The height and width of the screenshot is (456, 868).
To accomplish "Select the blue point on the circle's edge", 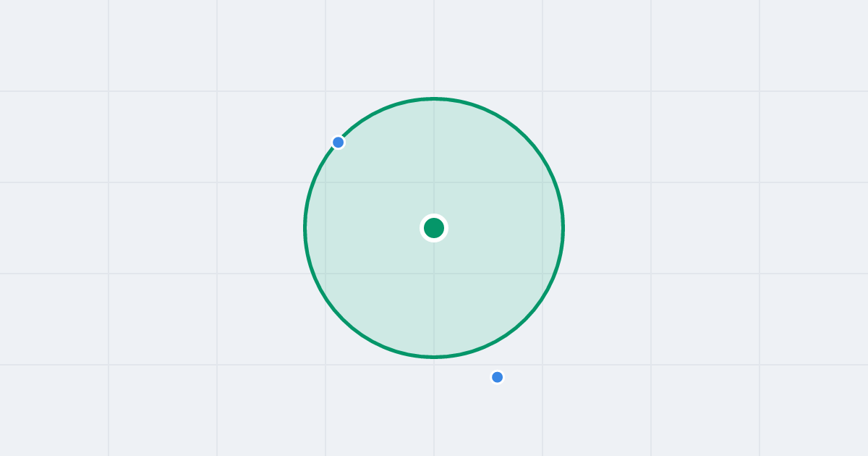I will click(338, 142).
